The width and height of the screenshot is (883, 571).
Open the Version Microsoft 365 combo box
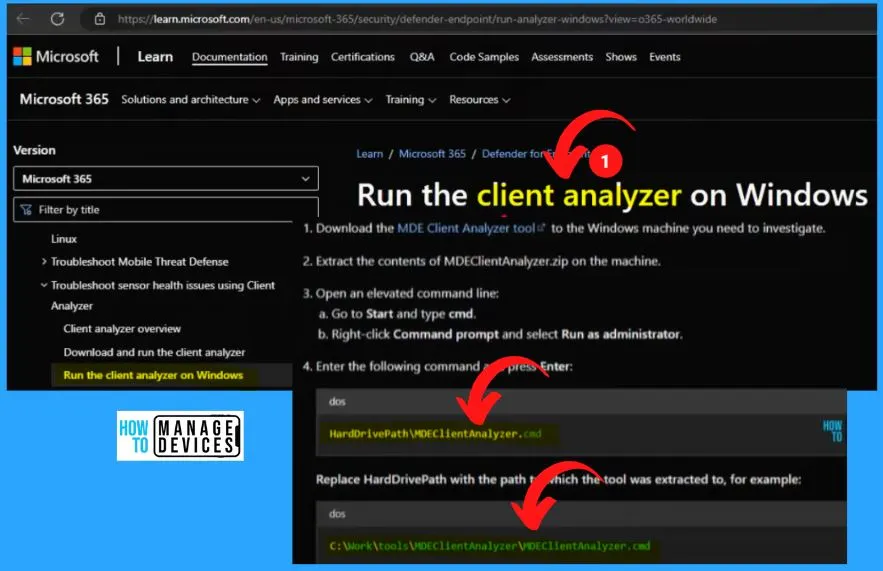[166, 179]
